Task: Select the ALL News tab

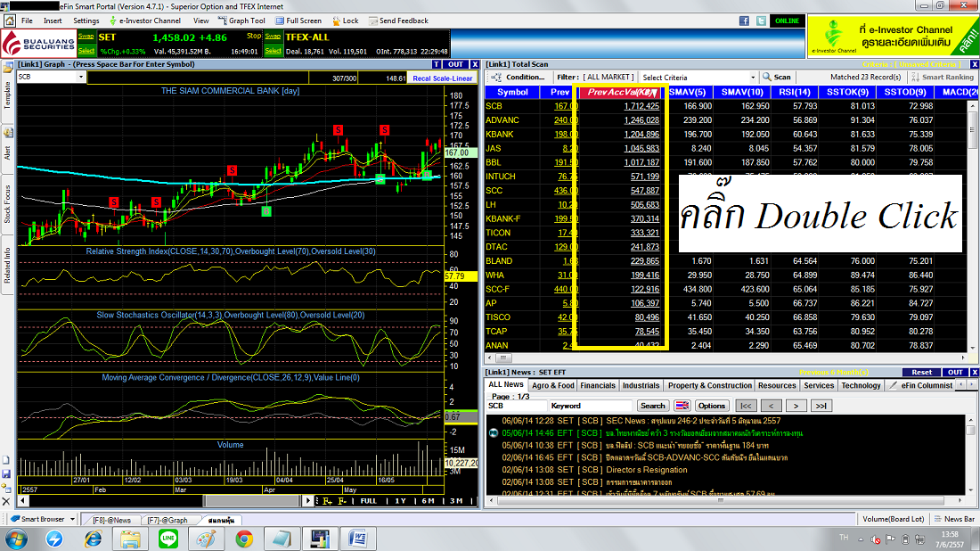Action: [506, 384]
